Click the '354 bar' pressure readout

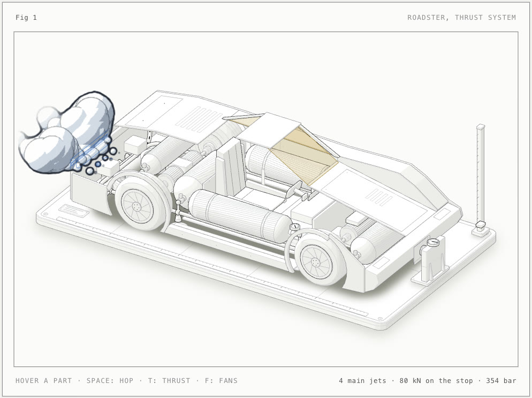[x=501, y=381]
